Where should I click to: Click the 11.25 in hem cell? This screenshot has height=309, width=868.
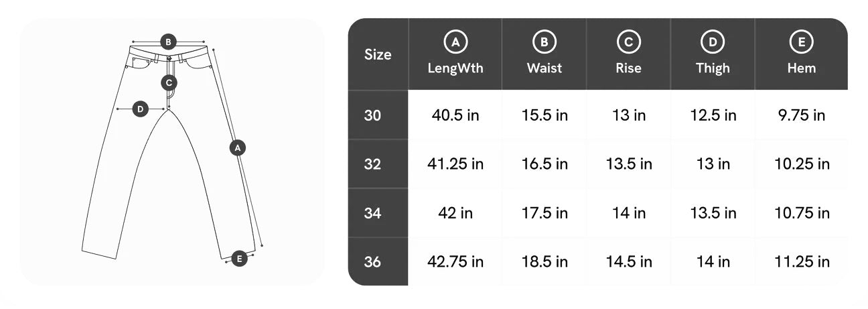coord(802,261)
